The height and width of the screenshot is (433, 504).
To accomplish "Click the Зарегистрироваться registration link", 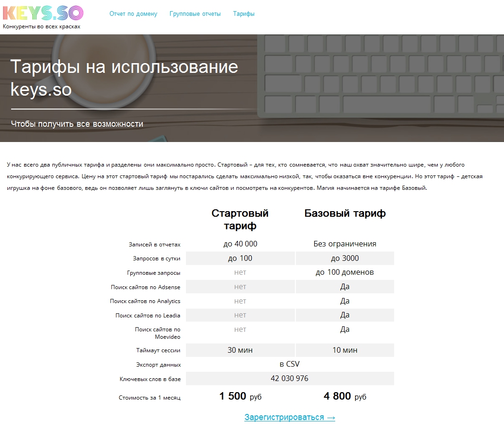I will tap(290, 417).
